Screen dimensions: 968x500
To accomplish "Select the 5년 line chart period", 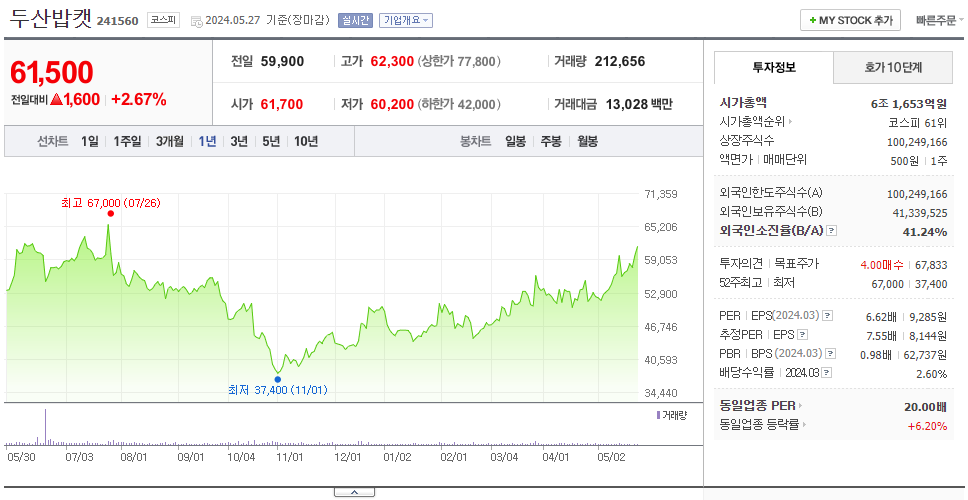I will (271, 141).
